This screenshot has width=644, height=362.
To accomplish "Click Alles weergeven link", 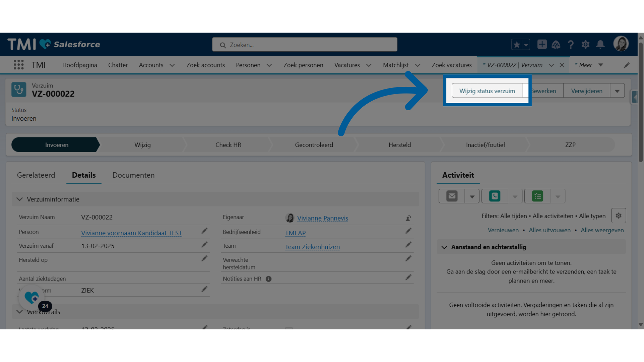I will click(602, 230).
